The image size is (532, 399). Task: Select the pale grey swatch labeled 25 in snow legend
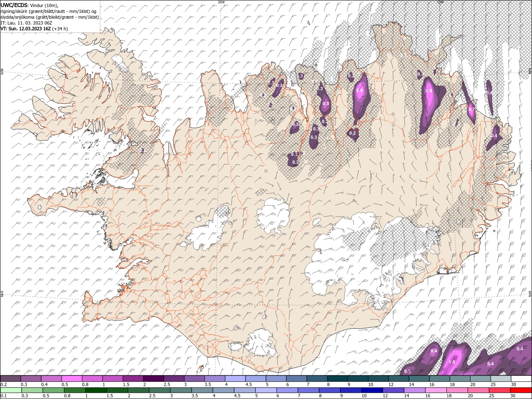click(x=501, y=379)
